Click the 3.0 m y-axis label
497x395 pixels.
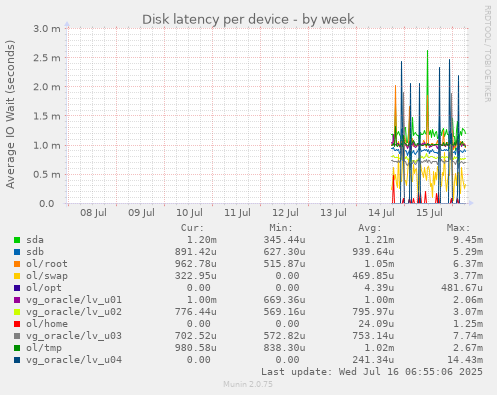click(47, 29)
